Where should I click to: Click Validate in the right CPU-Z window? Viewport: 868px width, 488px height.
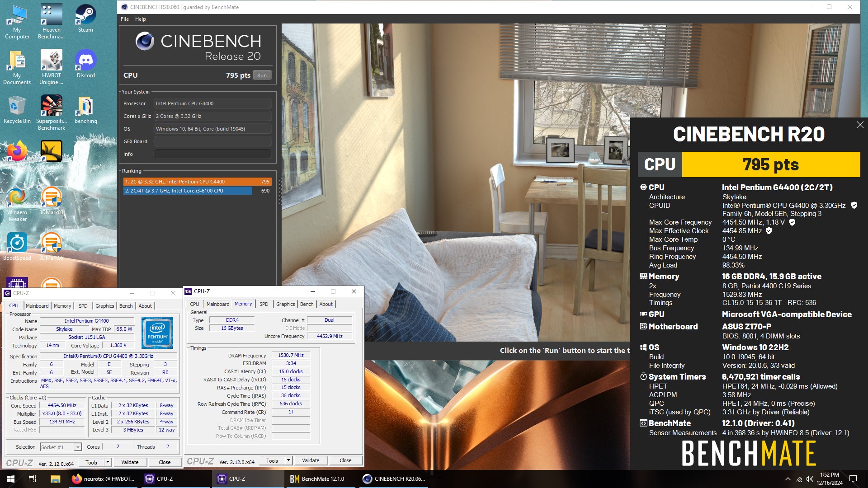[311, 460]
